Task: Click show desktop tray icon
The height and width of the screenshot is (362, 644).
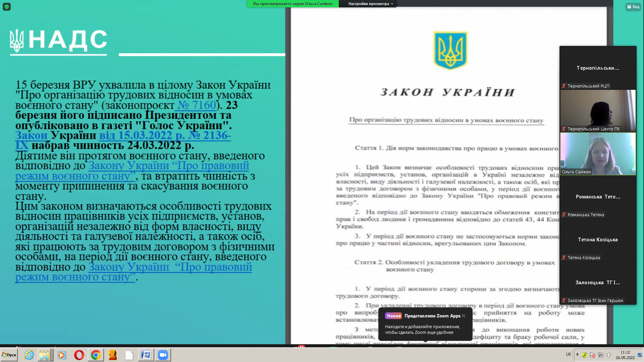Action: [640, 355]
